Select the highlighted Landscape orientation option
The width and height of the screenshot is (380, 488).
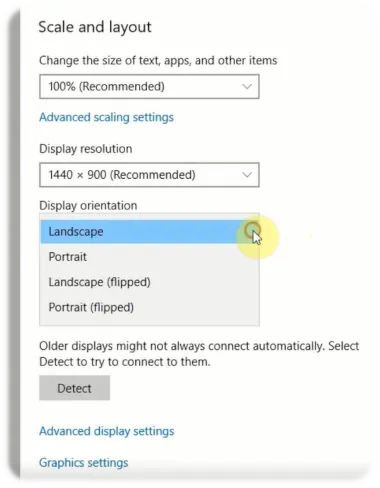149,232
